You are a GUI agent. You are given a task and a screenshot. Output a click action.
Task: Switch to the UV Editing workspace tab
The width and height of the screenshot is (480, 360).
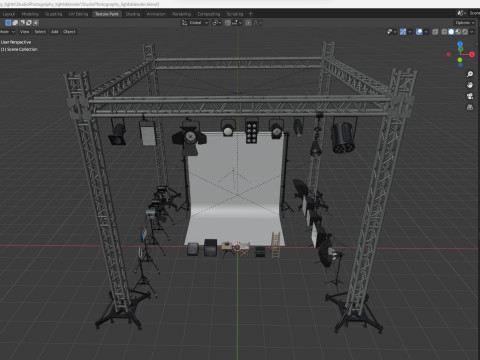coord(78,14)
